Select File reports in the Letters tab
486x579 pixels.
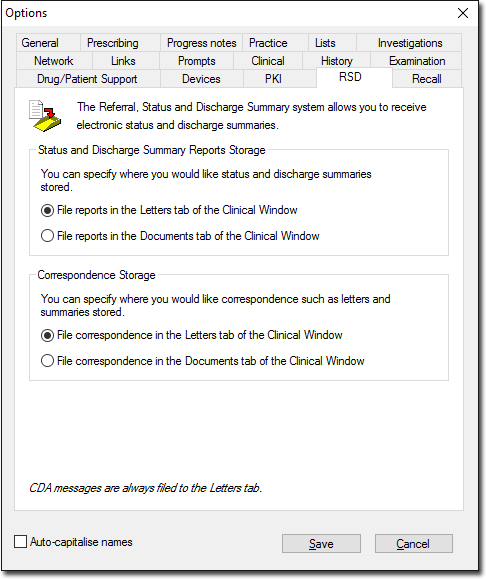click(x=47, y=210)
